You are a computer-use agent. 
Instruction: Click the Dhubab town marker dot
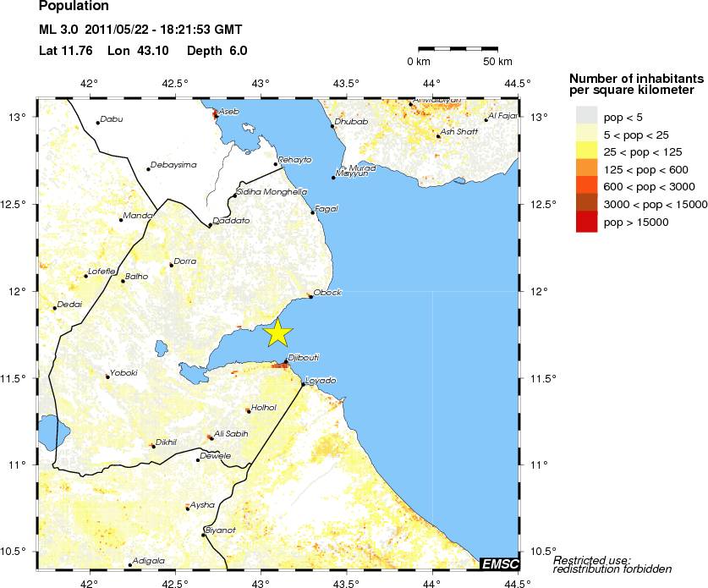[332, 126]
